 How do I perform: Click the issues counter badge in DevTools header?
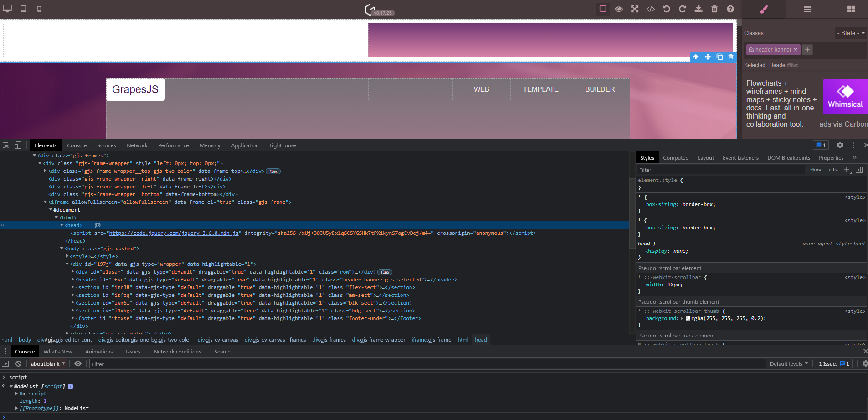[821, 145]
